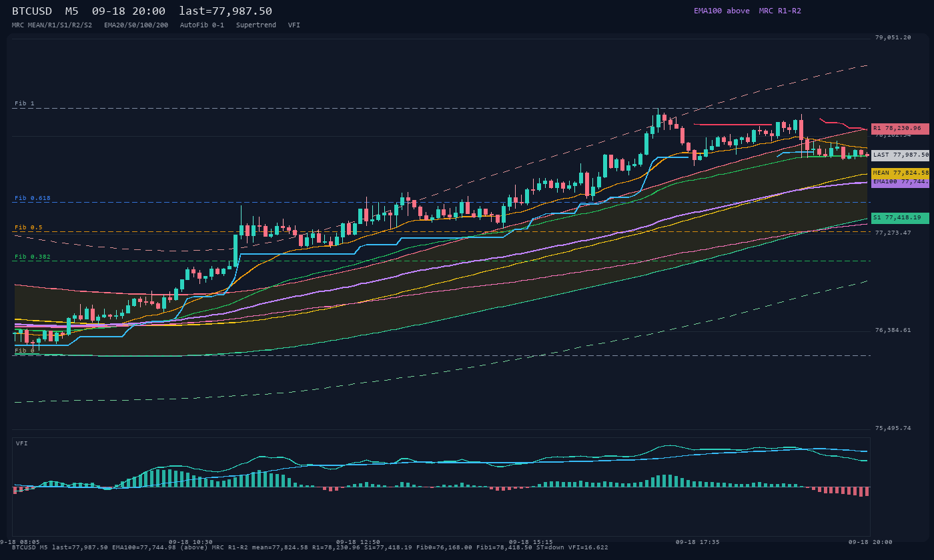Click the 'Fib 1' level label
Viewport: 934px width, 560px height.
[25, 104]
